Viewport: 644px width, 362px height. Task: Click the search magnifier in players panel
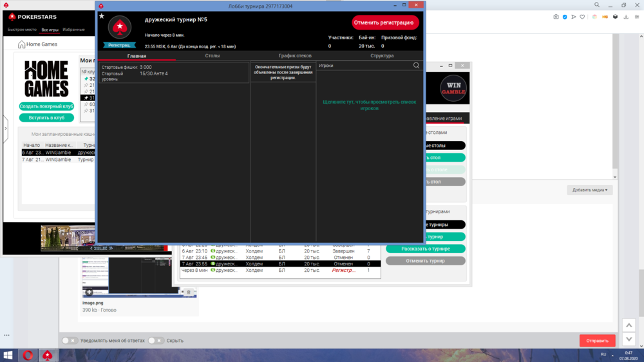pyautogui.click(x=416, y=66)
